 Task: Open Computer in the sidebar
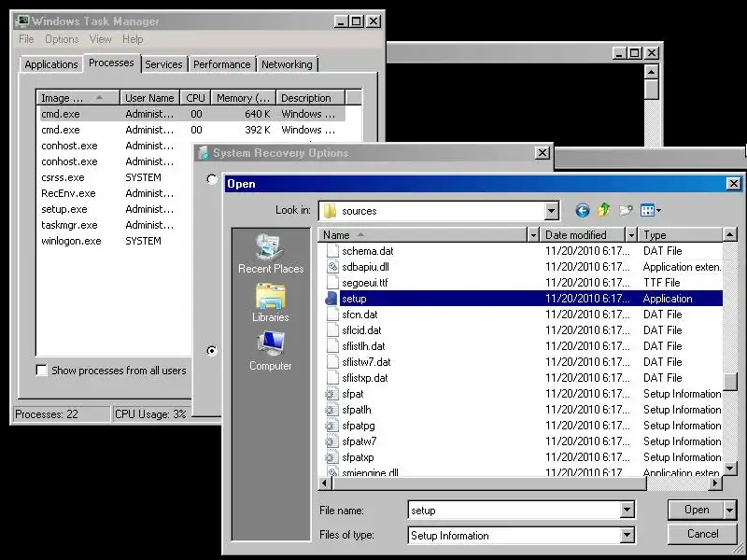coord(271,352)
